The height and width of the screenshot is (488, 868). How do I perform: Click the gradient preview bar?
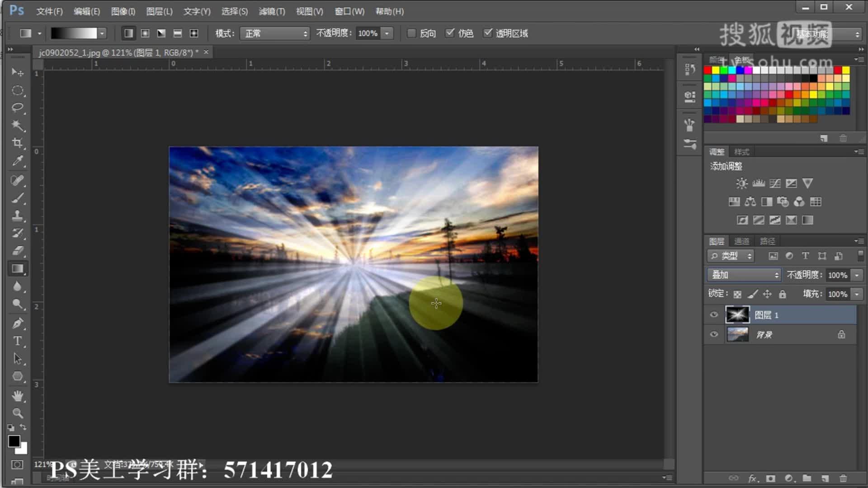[x=74, y=33]
